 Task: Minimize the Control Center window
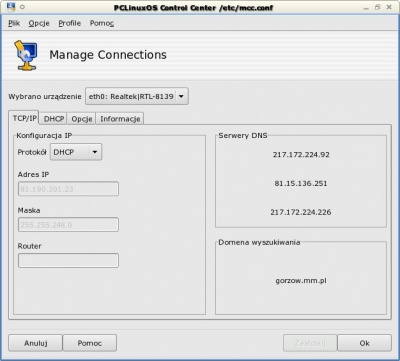point(366,7)
